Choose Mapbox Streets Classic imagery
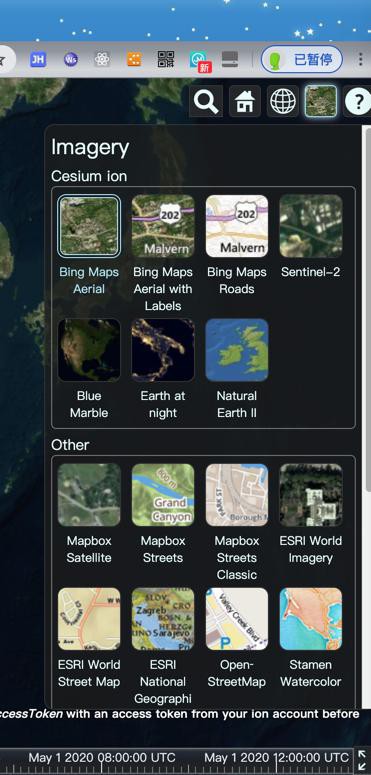Screen dimensions: 371x775 tap(237, 495)
